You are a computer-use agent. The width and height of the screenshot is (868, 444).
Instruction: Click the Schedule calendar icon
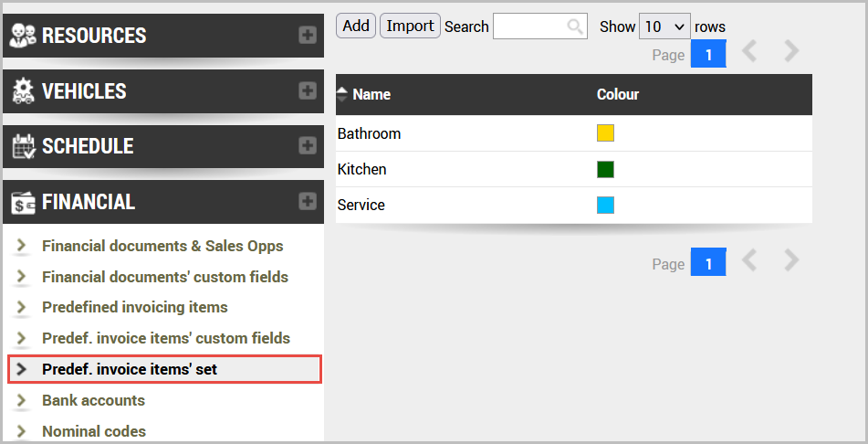coord(23,146)
